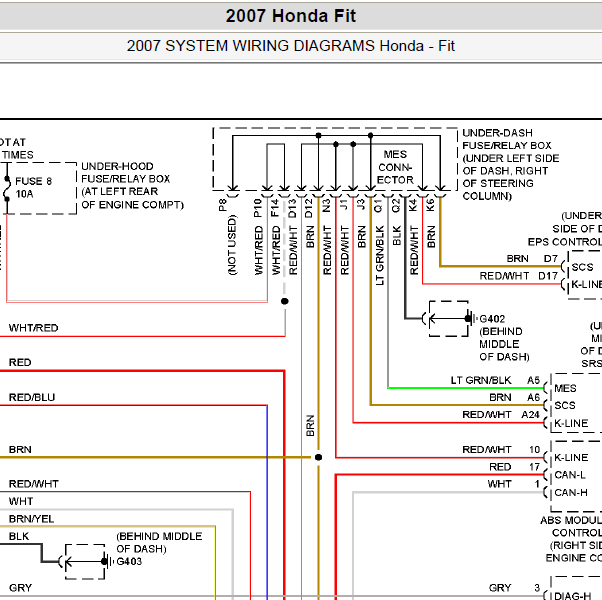The width and height of the screenshot is (602, 600).
Task: Select pin label "J3"
Action: [361, 204]
